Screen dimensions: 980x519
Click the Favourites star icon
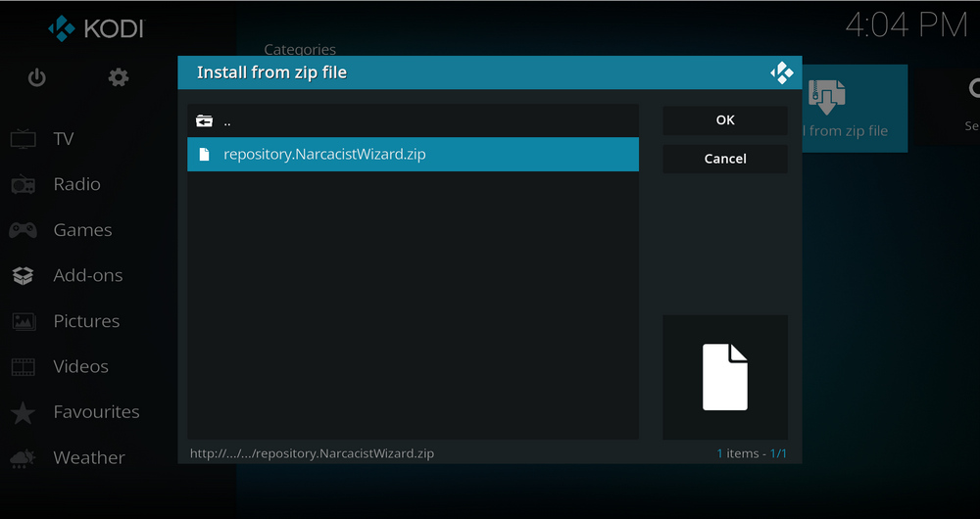(24, 413)
